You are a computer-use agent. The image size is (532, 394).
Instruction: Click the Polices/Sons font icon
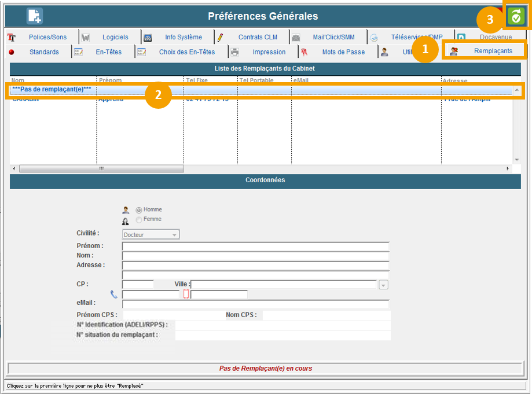tap(12, 37)
